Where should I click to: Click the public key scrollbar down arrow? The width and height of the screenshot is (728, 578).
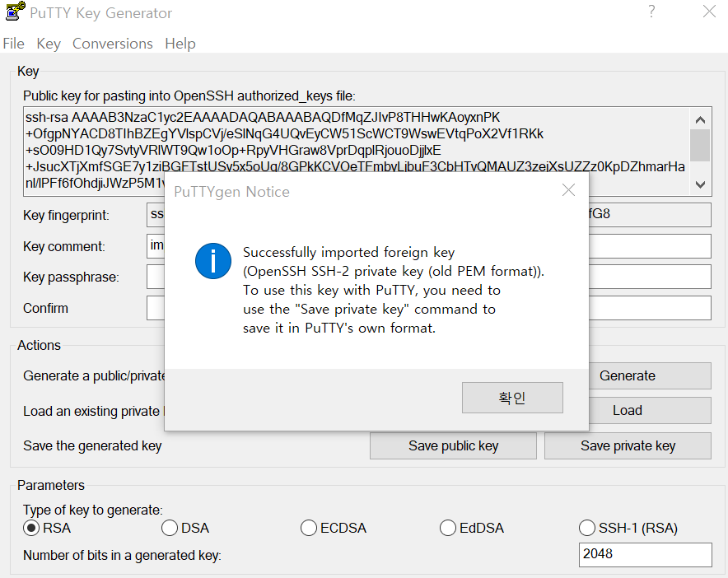[701, 184]
